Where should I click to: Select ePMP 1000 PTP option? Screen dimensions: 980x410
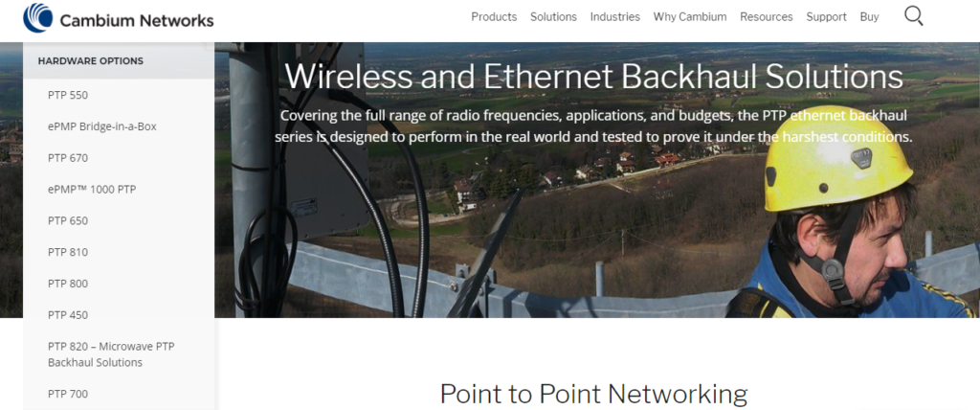(x=92, y=189)
